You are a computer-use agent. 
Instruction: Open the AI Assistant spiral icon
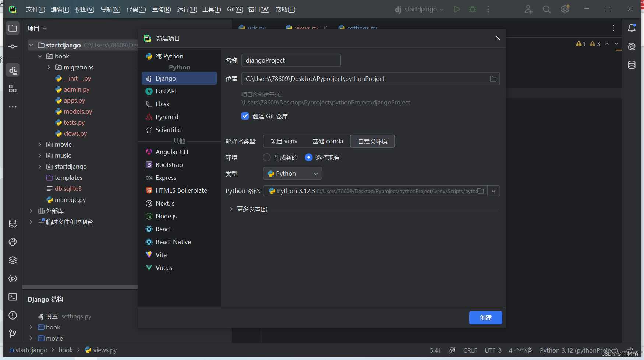coord(631,47)
